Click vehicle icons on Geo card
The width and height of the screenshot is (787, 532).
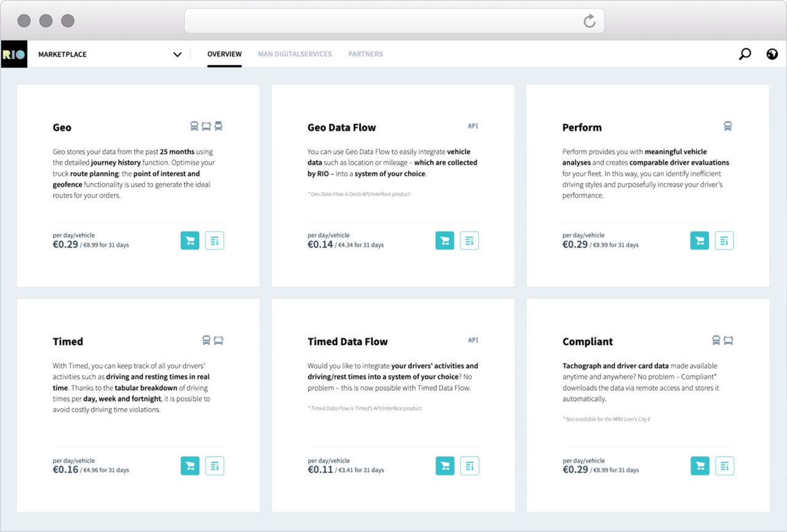pos(206,127)
